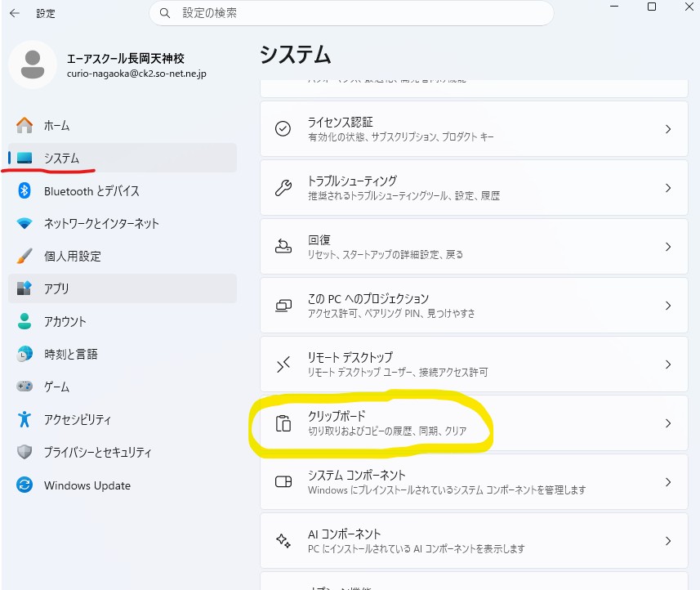Select ネットワークとインターネット in the sidebar
The width and height of the screenshot is (700, 590).
[101, 223]
